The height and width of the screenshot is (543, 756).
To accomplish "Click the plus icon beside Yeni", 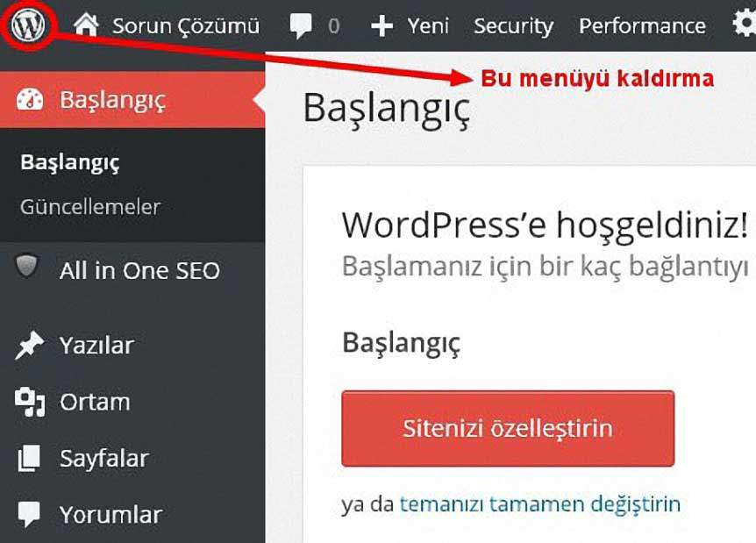I will 382,26.
